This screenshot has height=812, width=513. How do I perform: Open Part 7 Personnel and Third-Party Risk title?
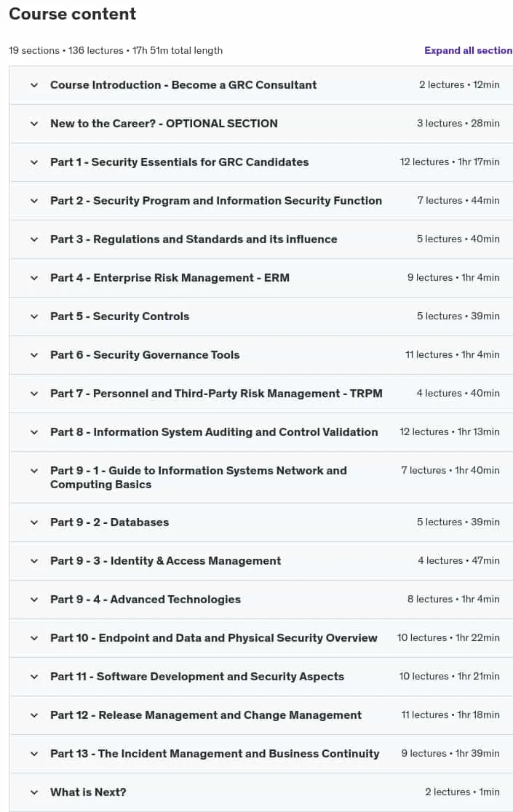(216, 394)
